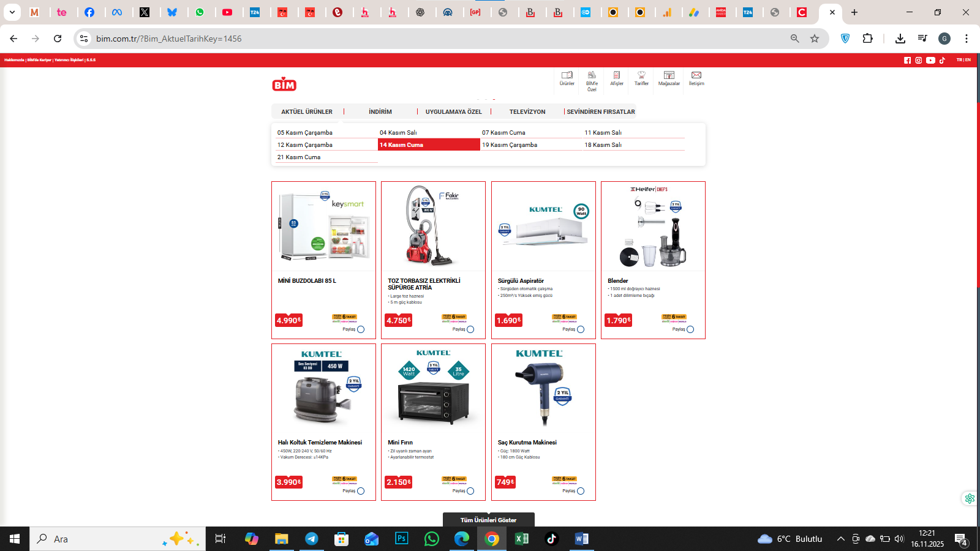Open the TELEVİZYON menu

527,112
